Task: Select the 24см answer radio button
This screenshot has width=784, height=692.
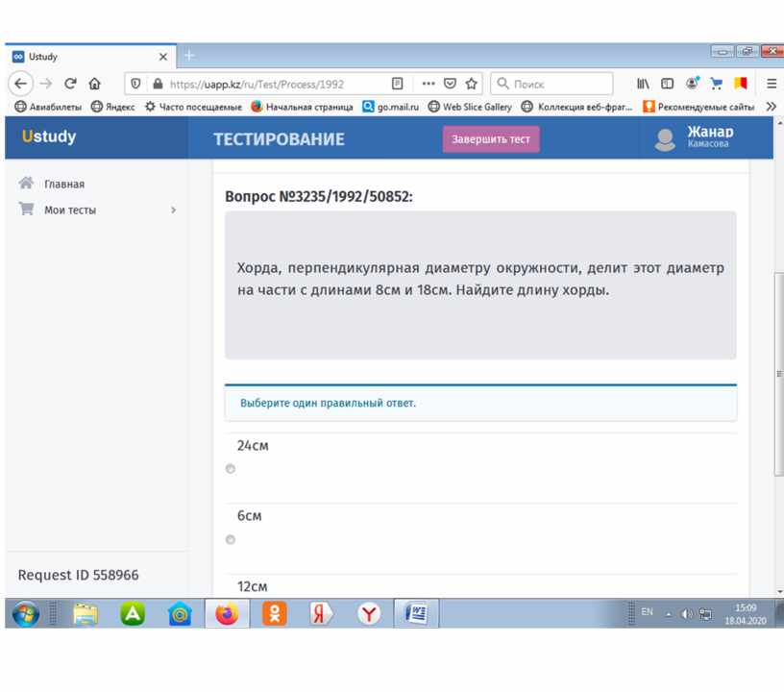Action: [x=231, y=468]
